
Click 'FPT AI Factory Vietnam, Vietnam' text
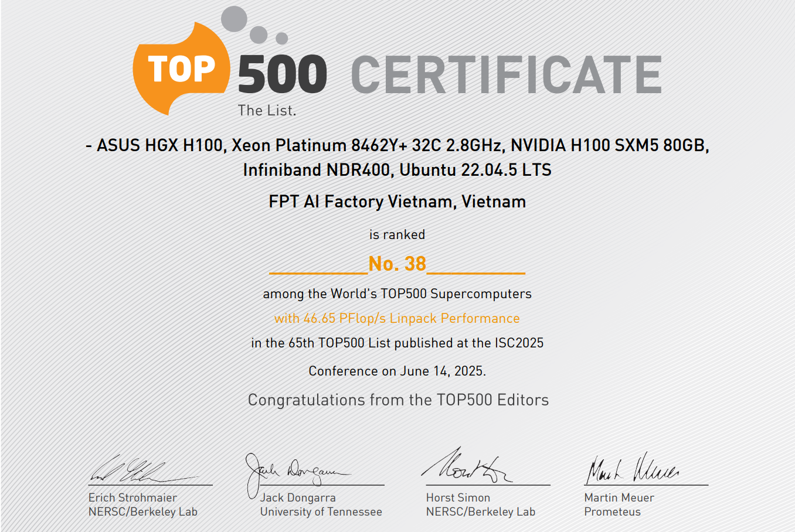click(397, 202)
